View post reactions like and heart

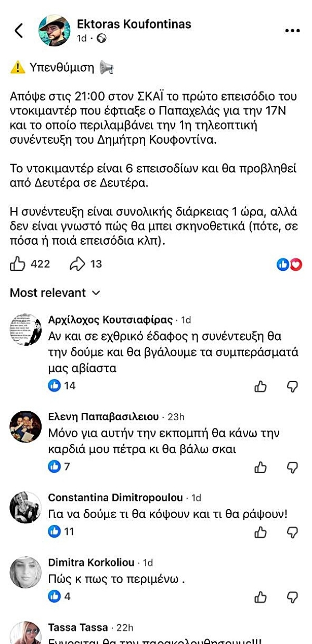pyautogui.click(x=289, y=264)
